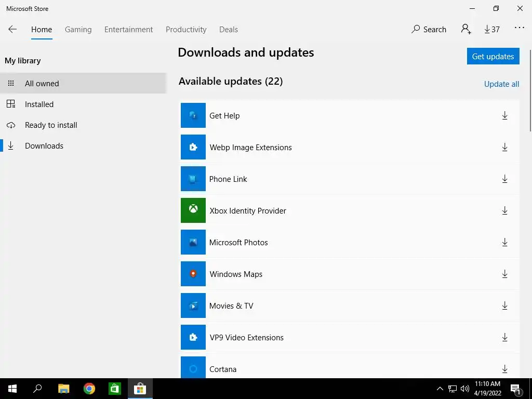The width and height of the screenshot is (532, 399).
Task: Click the Xbox Identity Provider app icon
Action: [193, 210]
